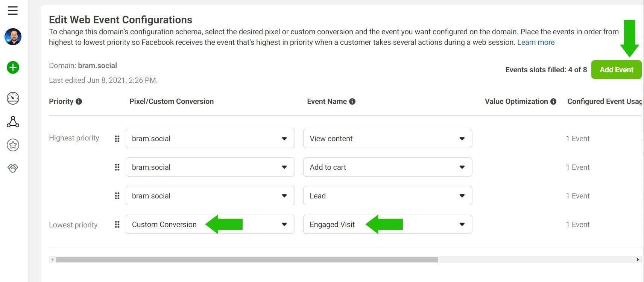
Task: Open the hamburger menu in sidebar
Action: [13, 11]
